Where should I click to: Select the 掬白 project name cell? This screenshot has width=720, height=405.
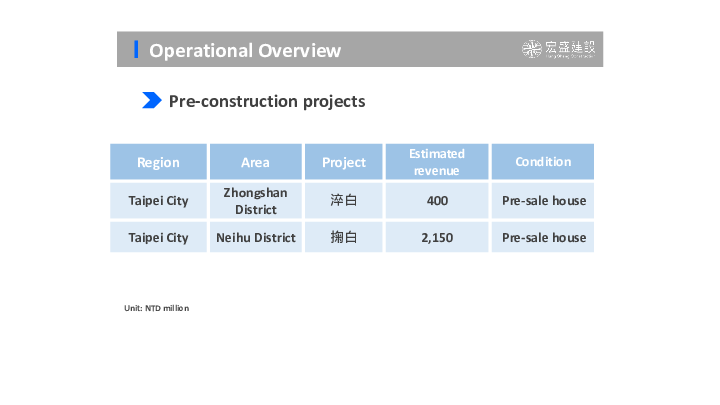tap(343, 238)
